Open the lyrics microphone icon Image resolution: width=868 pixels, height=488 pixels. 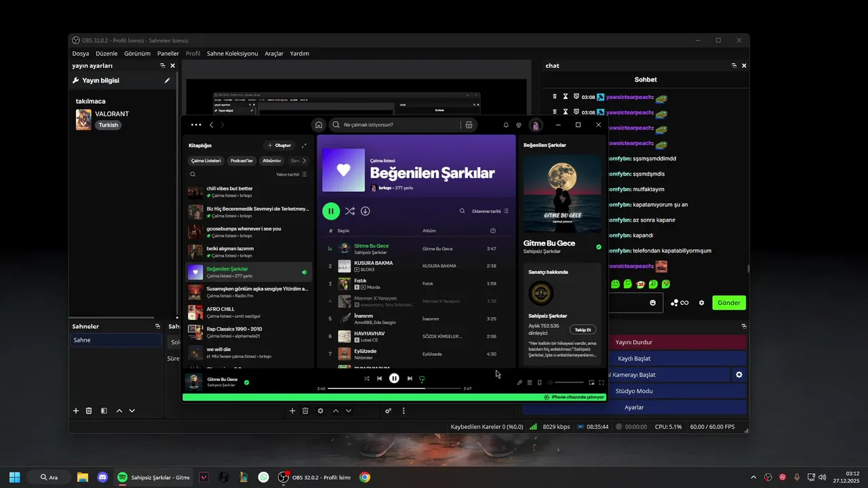519,382
